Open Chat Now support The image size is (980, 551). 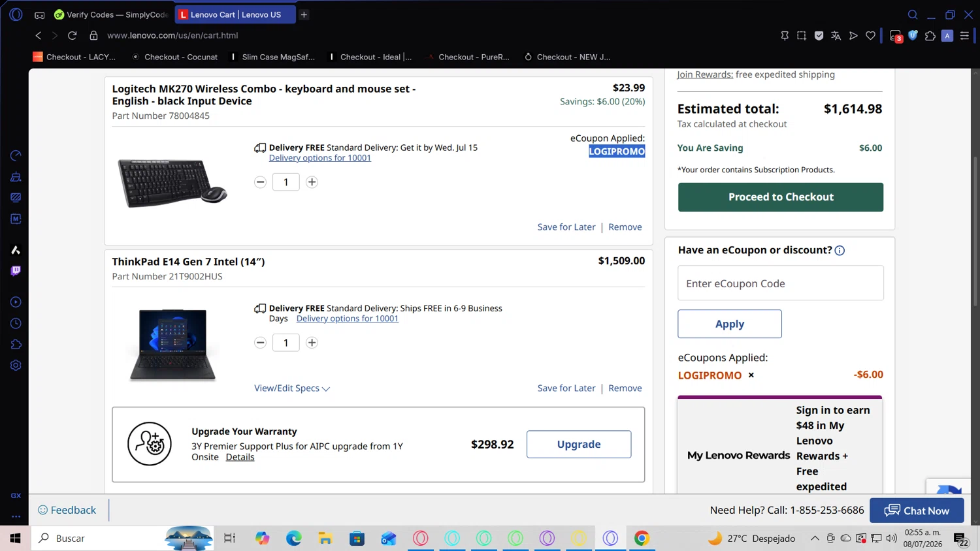917,511
